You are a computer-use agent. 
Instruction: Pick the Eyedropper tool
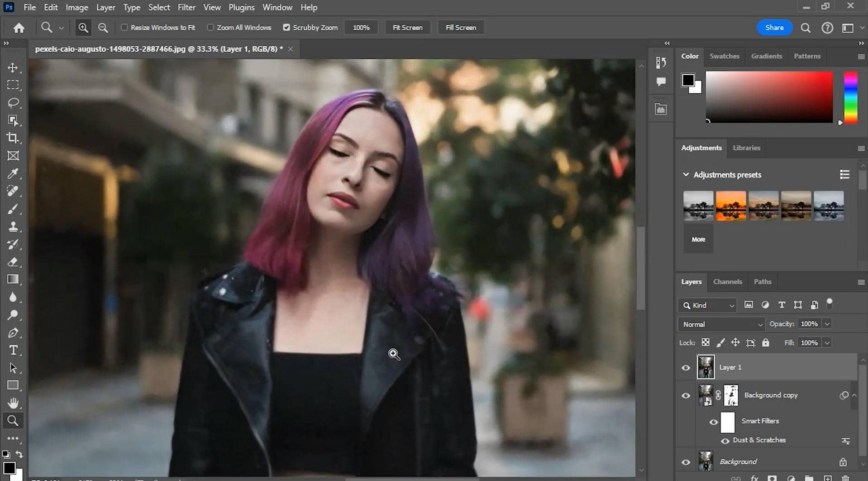coord(13,173)
